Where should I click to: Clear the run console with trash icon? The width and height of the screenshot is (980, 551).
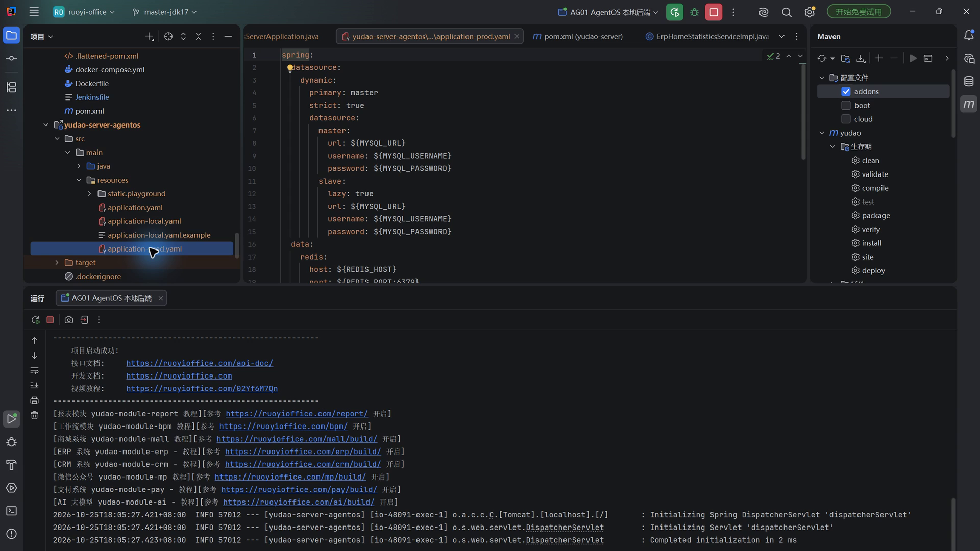[x=34, y=415]
